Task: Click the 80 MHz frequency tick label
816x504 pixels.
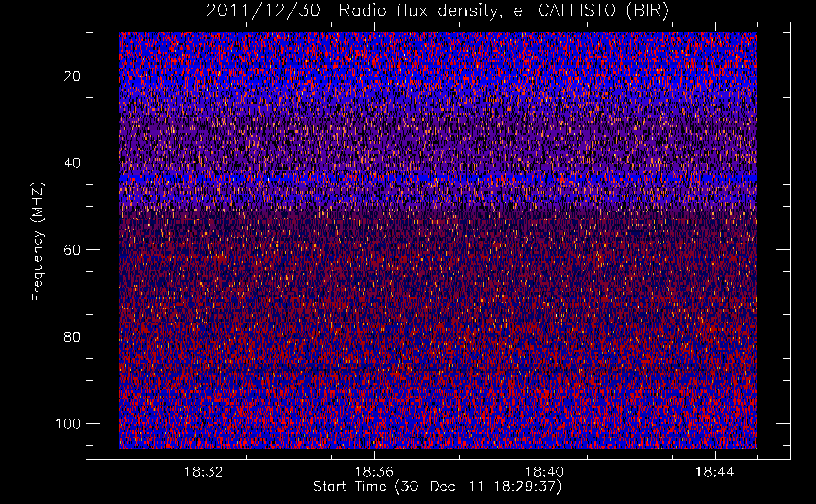Action: pyautogui.click(x=73, y=337)
